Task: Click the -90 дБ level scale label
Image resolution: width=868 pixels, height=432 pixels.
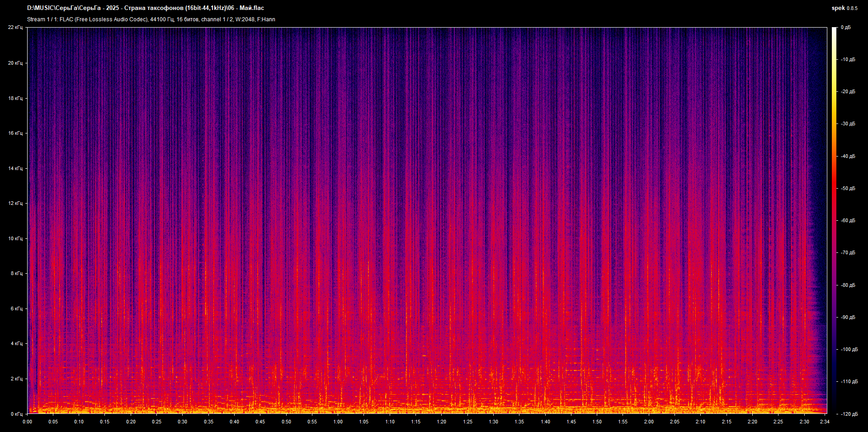Action: pyautogui.click(x=848, y=318)
